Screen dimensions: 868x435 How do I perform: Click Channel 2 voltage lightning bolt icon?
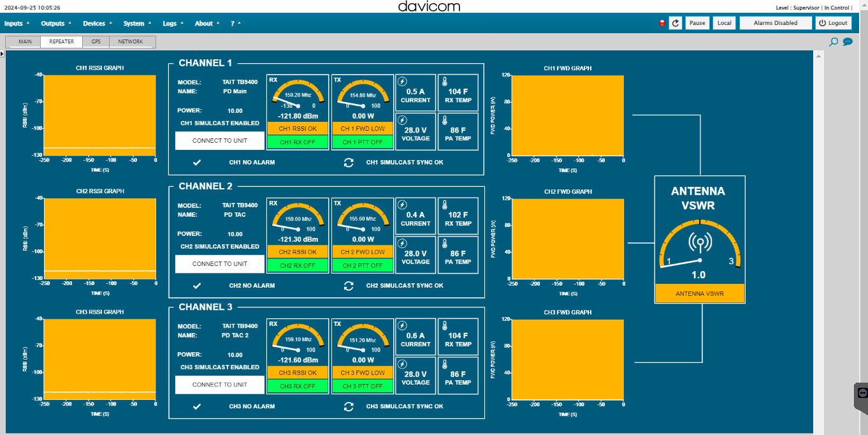402,243
